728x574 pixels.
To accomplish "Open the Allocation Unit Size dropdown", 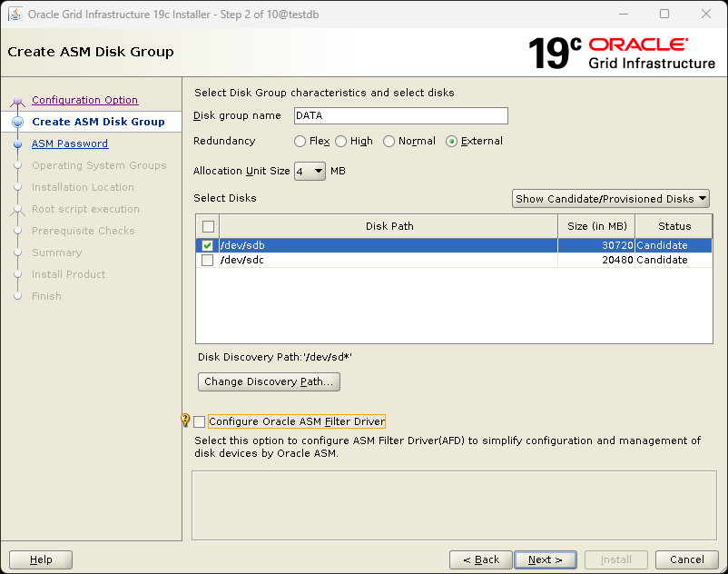I will 310,172.
